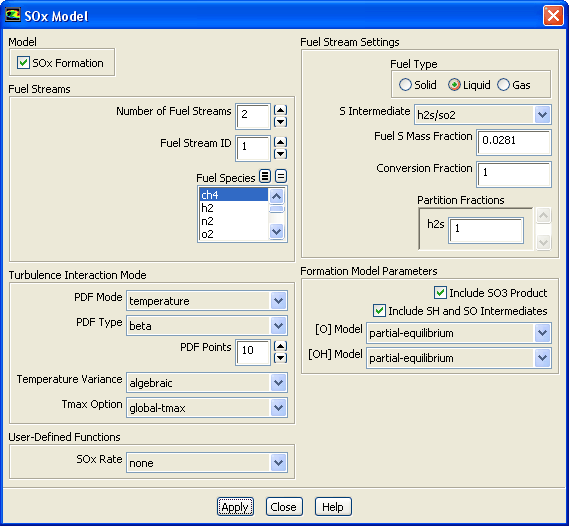The height and width of the screenshot is (526, 569).
Task: Click Fuel Species list scroll-up arrow
Action: pyautogui.click(x=277, y=196)
